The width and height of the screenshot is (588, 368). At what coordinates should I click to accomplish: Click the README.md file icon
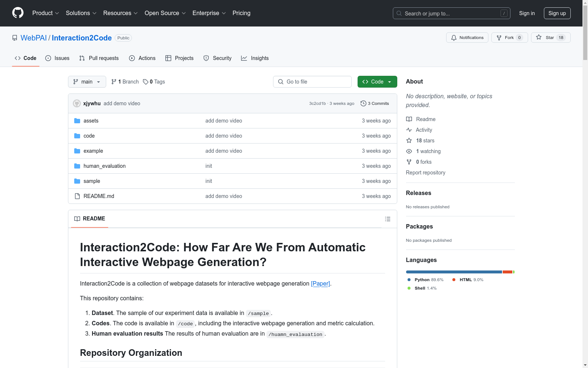click(x=77, y=196)
